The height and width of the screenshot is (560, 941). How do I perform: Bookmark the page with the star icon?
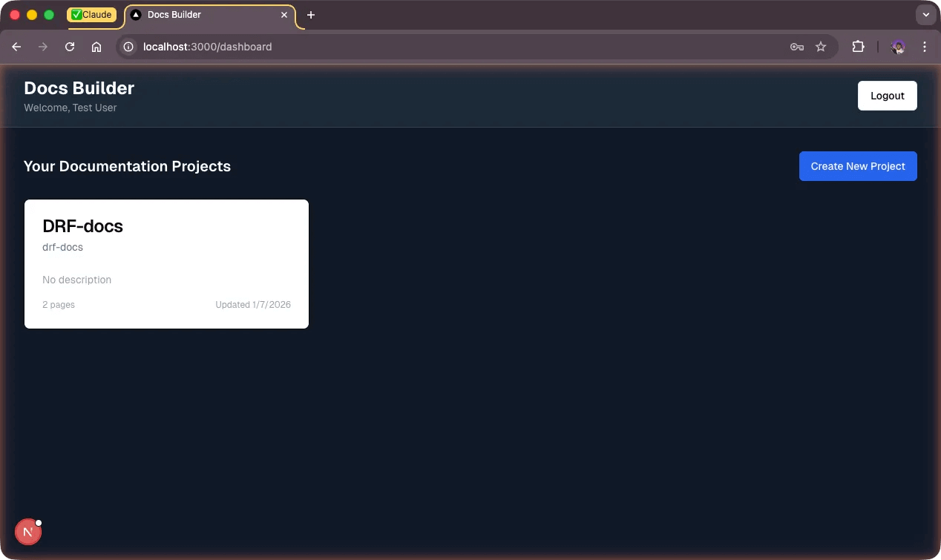click(x=821, y=46)
